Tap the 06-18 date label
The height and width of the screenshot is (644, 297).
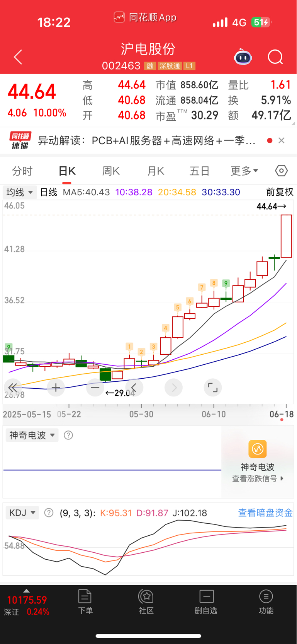(x=282, y=414)
